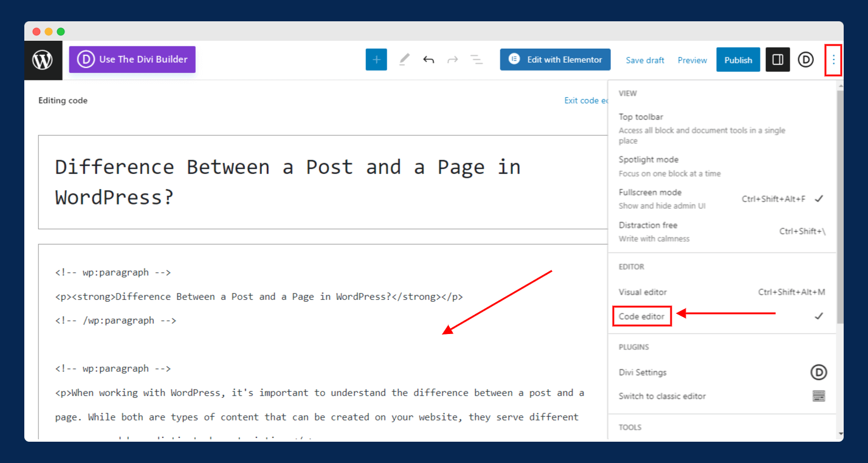Image resolution: width=868 pixels, height=463 pixels.
Task: Open the Document Overview list icon
Action: point(477,60)
